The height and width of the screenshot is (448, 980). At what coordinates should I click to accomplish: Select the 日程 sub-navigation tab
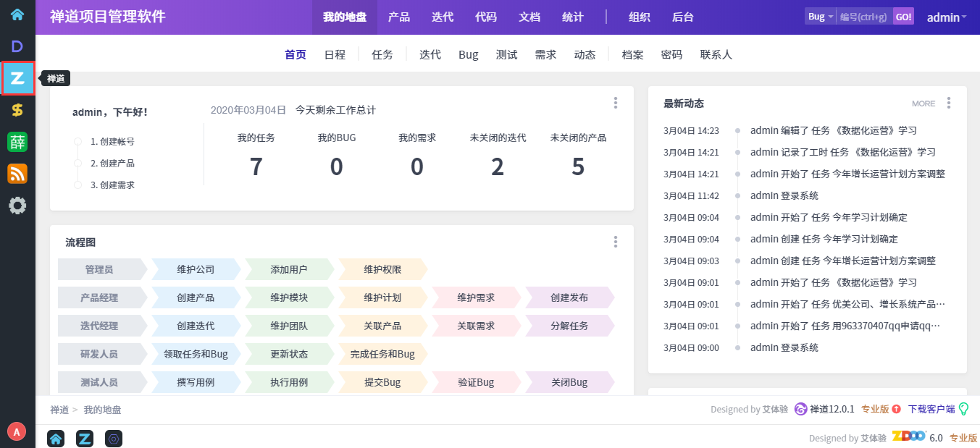[x=335, y=54]
